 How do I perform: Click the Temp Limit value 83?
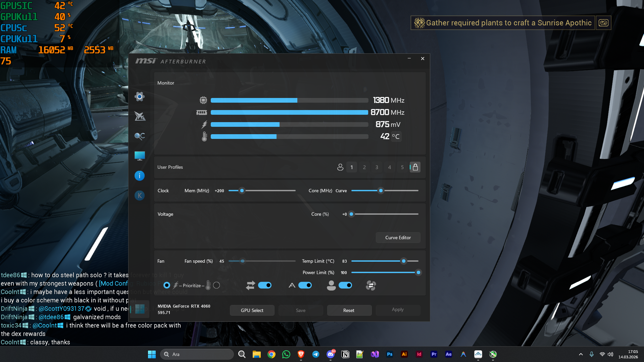[345, 261]
